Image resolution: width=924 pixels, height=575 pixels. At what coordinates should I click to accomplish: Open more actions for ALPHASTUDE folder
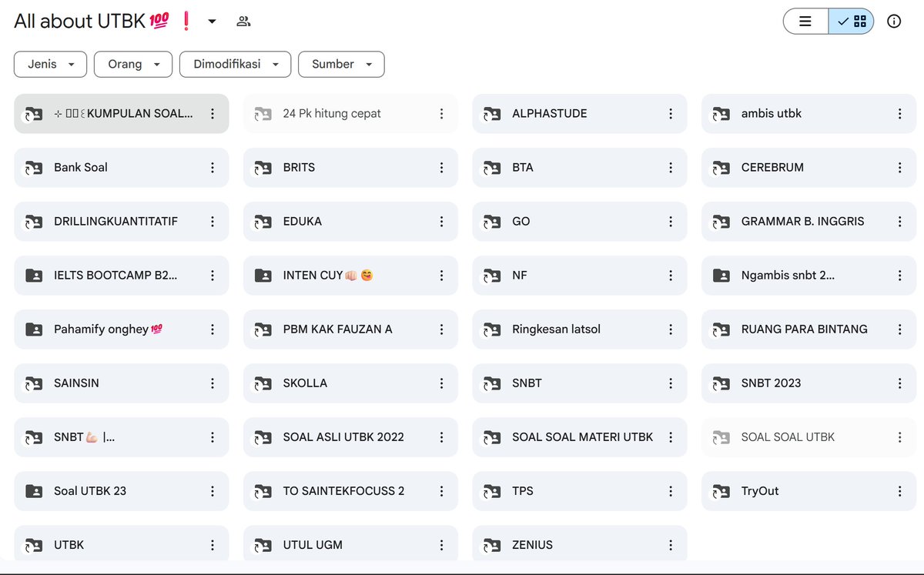click(671, 114)
